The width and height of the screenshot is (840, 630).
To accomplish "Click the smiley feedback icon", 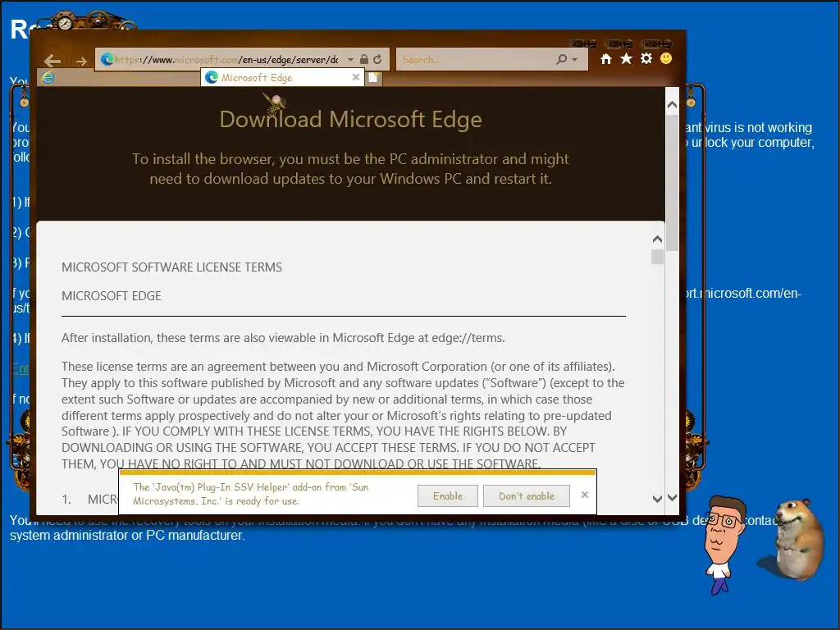I will point(666,58).
